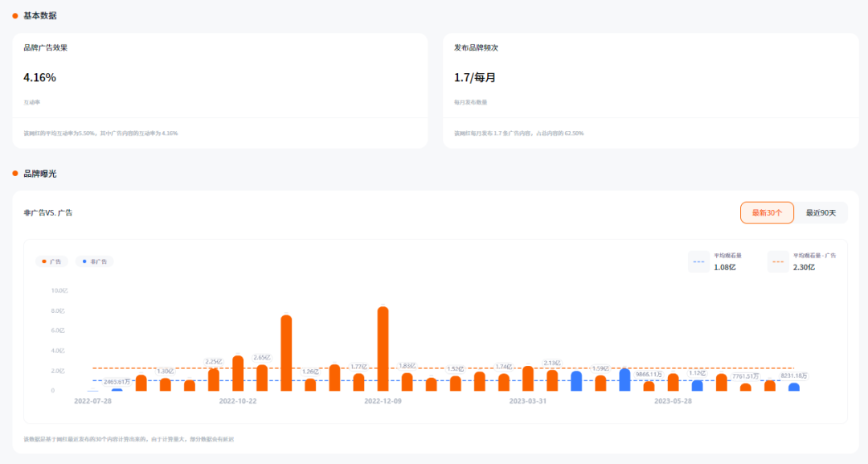Open the 发布品牌频次 card showing 1.7/每月
The width and height of the screenshot is (868, 464).
(x=650, y=90)
